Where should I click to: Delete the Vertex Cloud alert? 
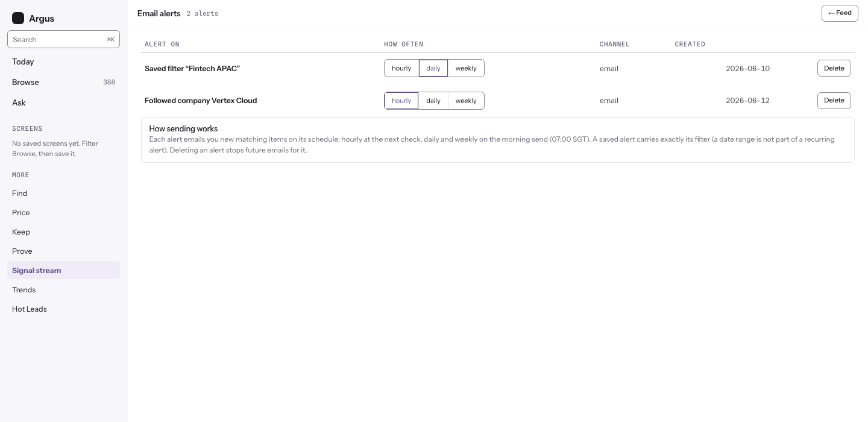point(834,101)
